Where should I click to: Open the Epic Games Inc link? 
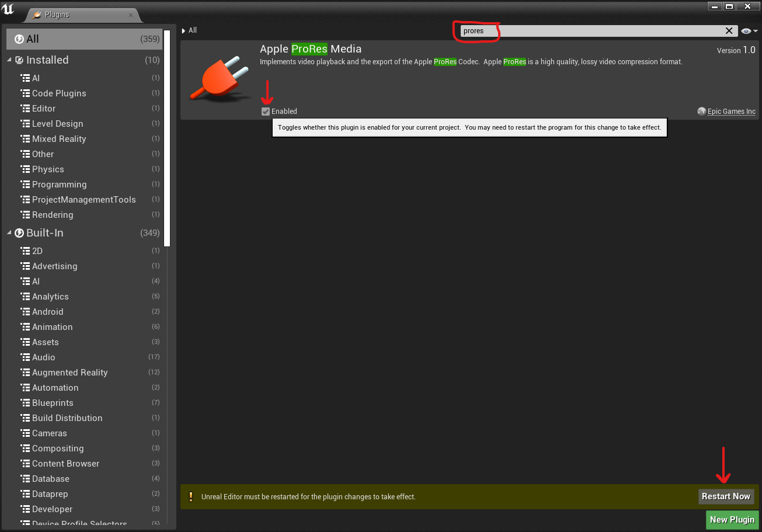point(731,112)
